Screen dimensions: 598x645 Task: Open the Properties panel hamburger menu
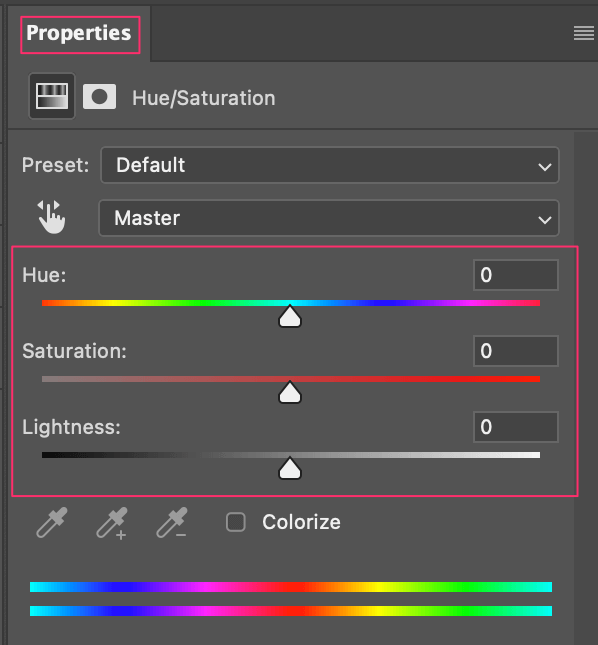tap(584, 33)
